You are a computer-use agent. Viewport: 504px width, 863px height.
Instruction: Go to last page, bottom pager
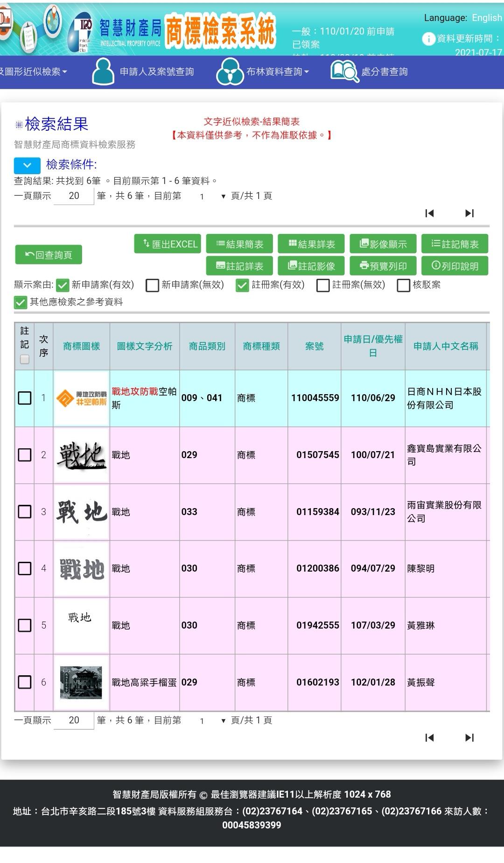[x=469, y=738]
